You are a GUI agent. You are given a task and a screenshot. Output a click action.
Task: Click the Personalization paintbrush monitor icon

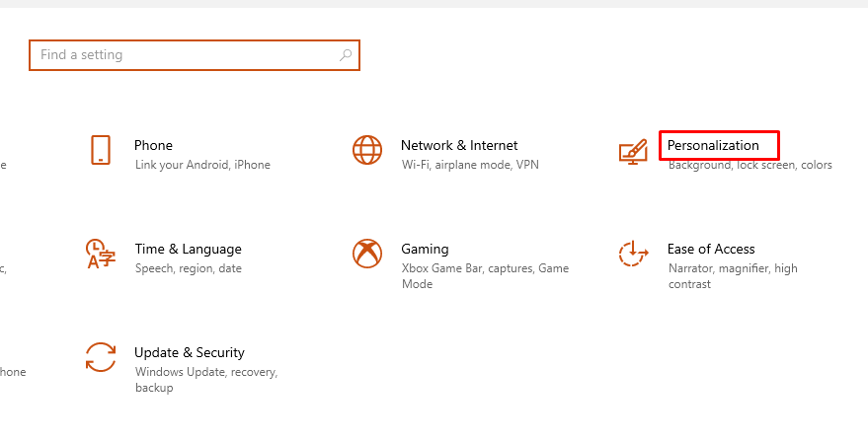[633, 151]
